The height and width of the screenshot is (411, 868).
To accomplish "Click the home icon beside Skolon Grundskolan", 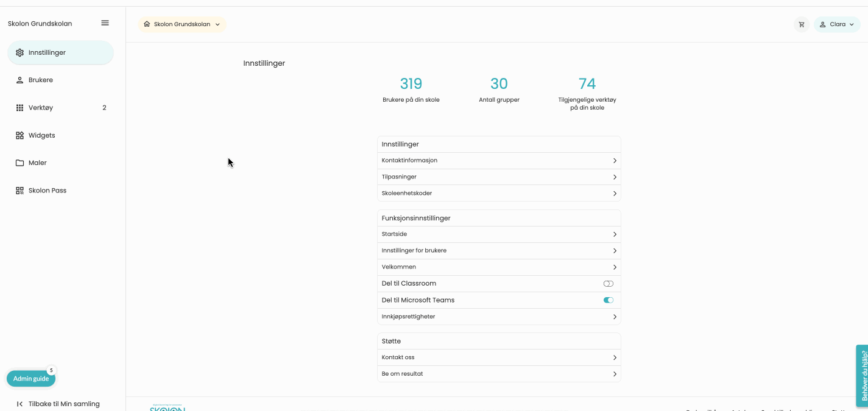I will click(x=147, y=24).
